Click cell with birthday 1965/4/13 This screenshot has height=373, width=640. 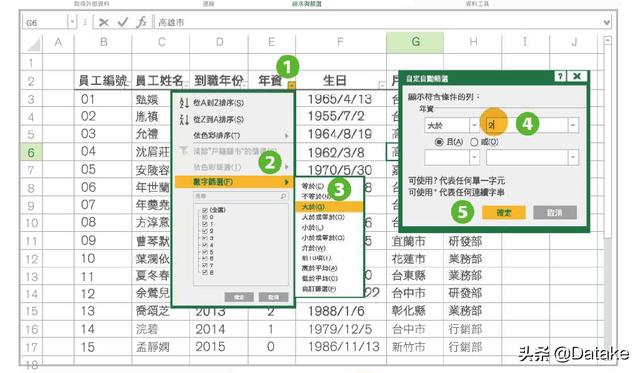coord(340,99)
